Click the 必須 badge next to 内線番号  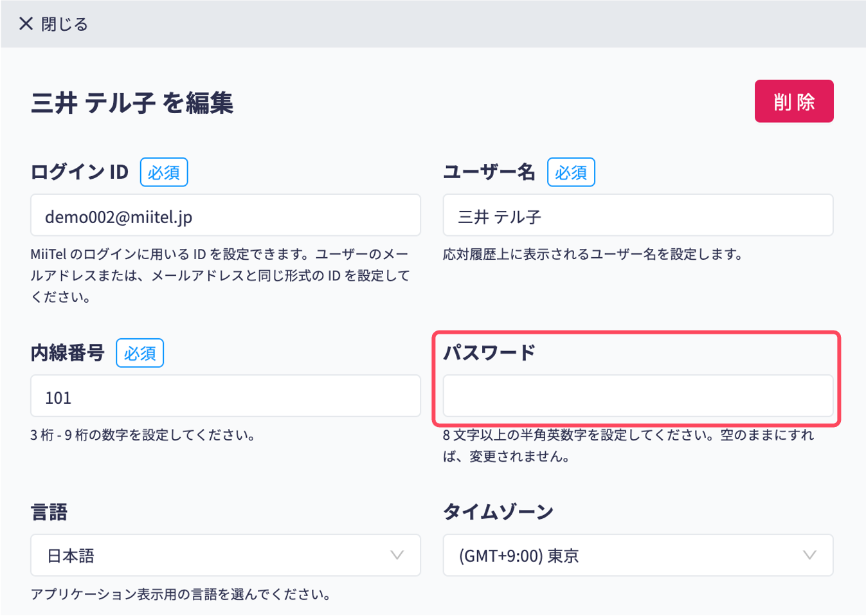pos(140,353)
